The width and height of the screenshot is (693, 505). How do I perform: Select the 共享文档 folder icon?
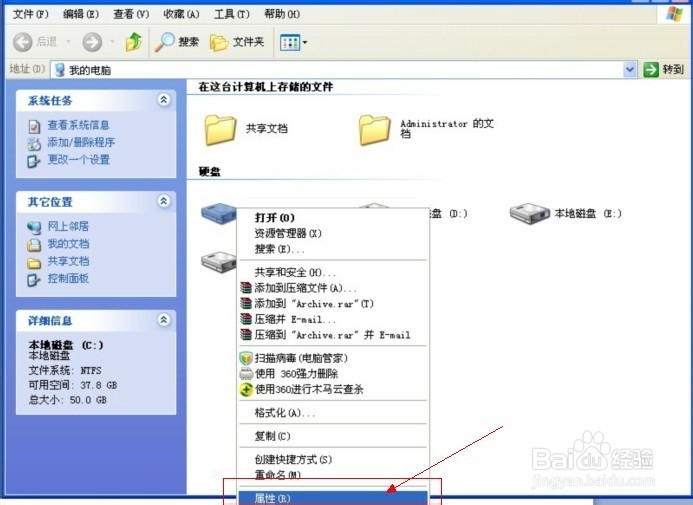(220, 129)
